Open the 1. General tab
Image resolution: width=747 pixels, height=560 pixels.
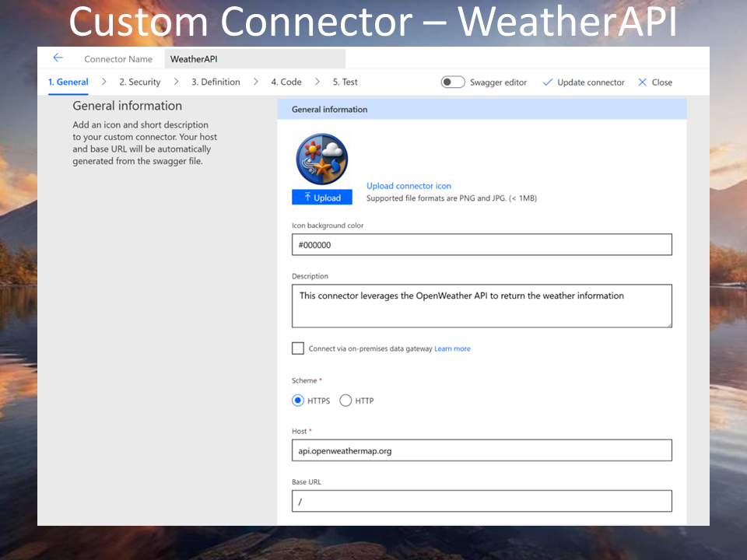(68, 82)
